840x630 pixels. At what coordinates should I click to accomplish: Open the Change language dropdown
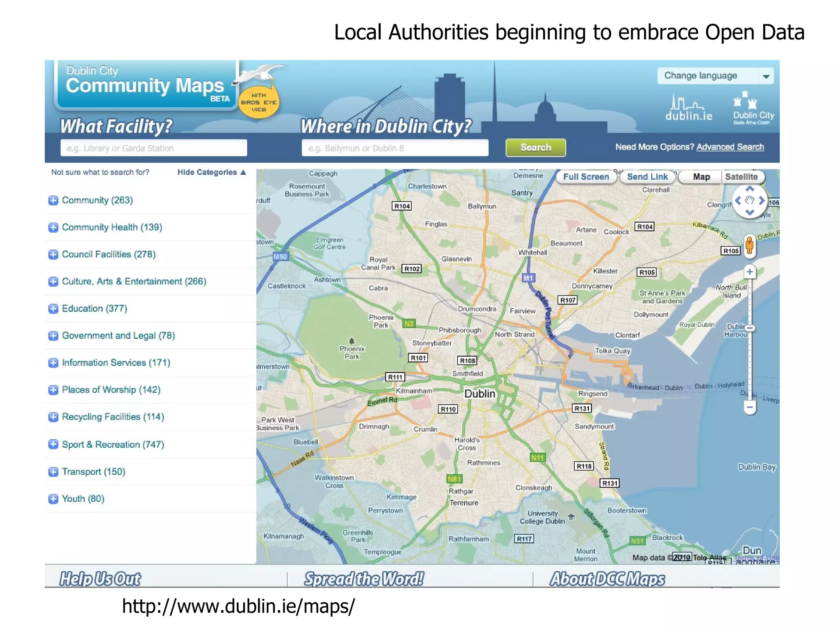click(715, 76)
